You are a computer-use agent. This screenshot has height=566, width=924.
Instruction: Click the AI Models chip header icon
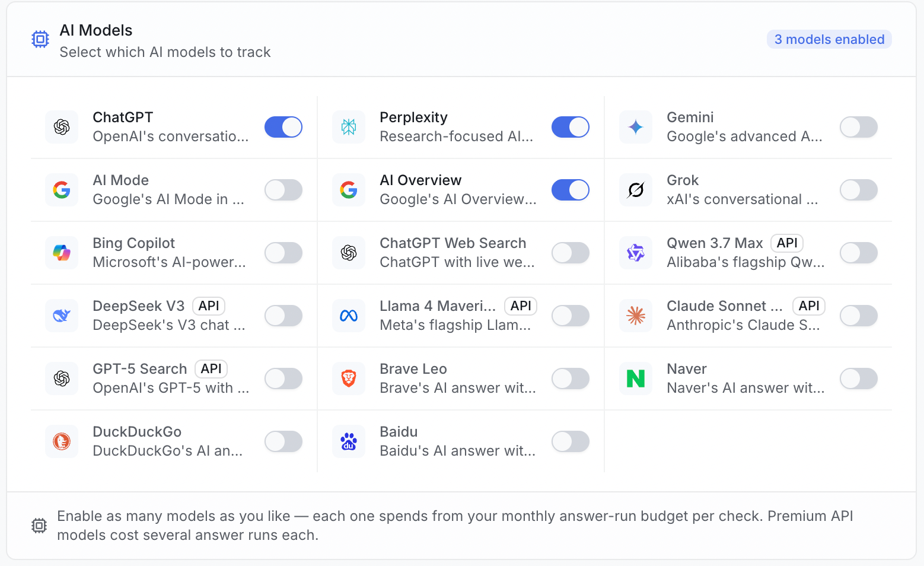pos(40,39)
